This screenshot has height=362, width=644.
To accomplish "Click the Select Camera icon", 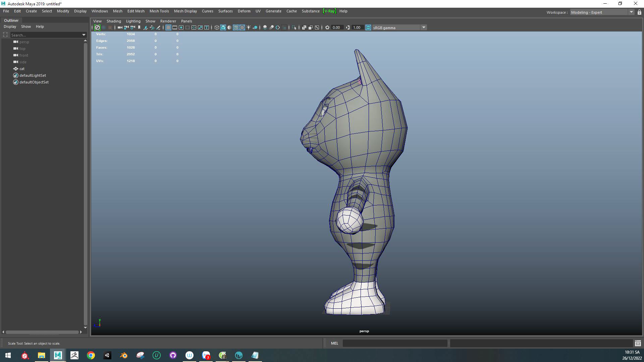I will (120, 27).
